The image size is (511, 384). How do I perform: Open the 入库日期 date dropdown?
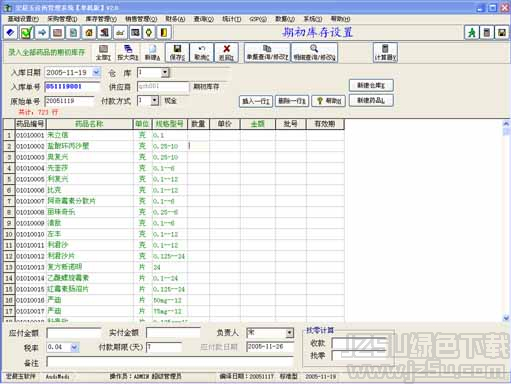[96, 72]
